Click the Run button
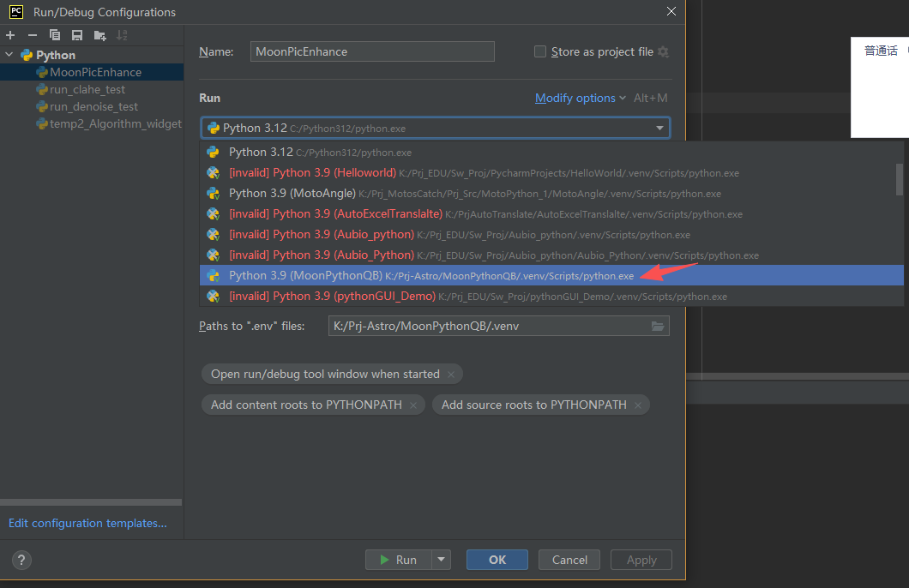Viewport: 909px width, 588px height. point(399,560)
